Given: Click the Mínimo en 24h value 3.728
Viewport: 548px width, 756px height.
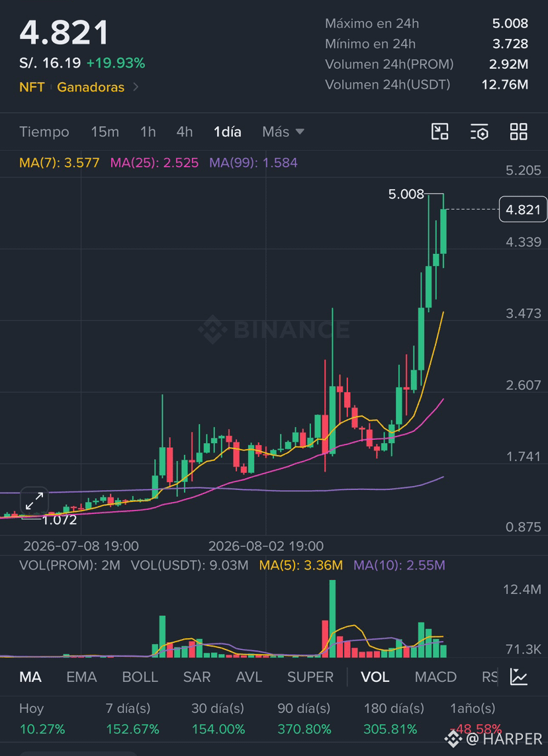Looking at the screenshot, I should coord(510,44).
